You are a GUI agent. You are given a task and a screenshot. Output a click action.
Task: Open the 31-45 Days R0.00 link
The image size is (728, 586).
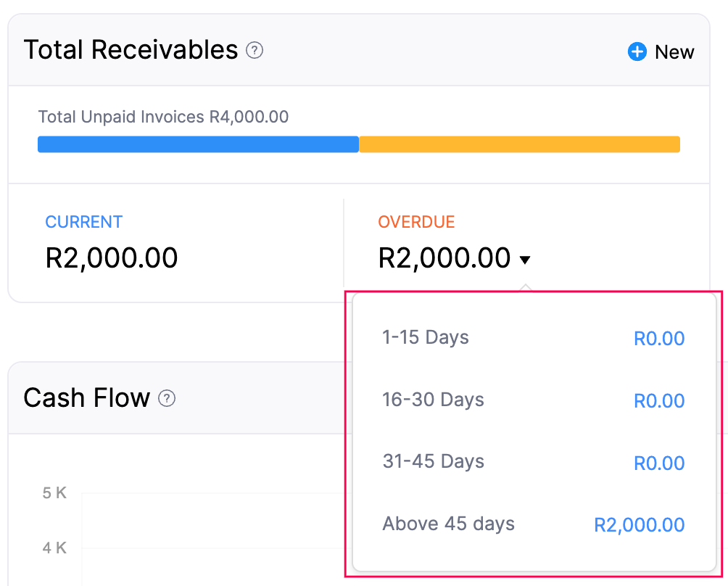click(x=659, y=462)
